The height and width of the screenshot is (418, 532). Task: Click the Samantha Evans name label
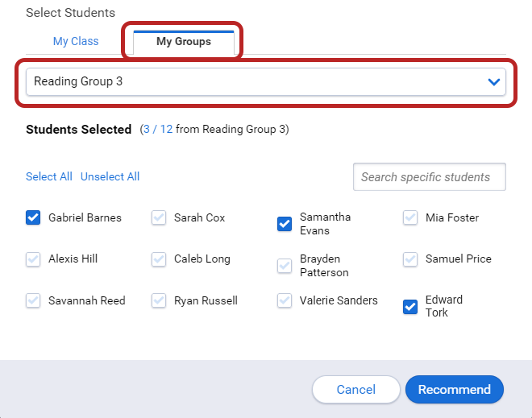[325, 224]
